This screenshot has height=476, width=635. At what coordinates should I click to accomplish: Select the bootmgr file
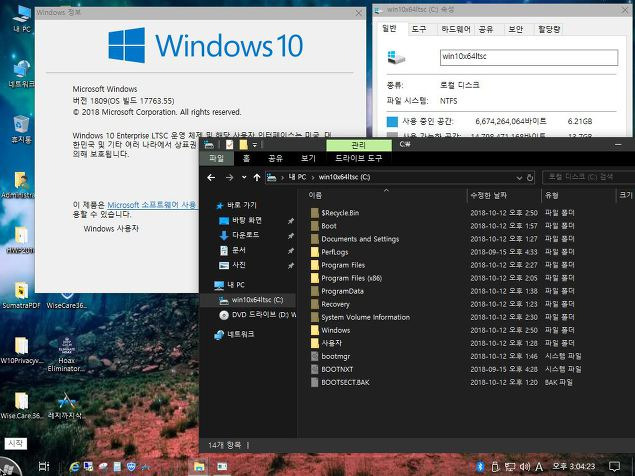(x=335, y=356)
